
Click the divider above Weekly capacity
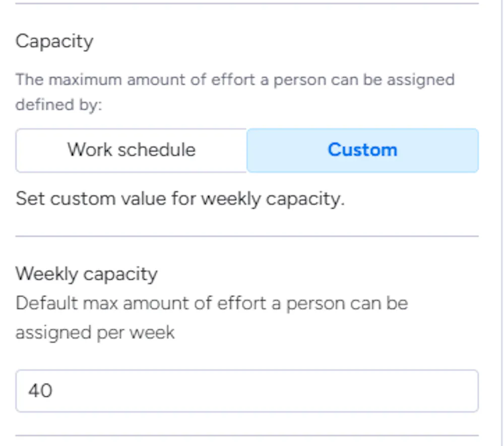(247, 236)
